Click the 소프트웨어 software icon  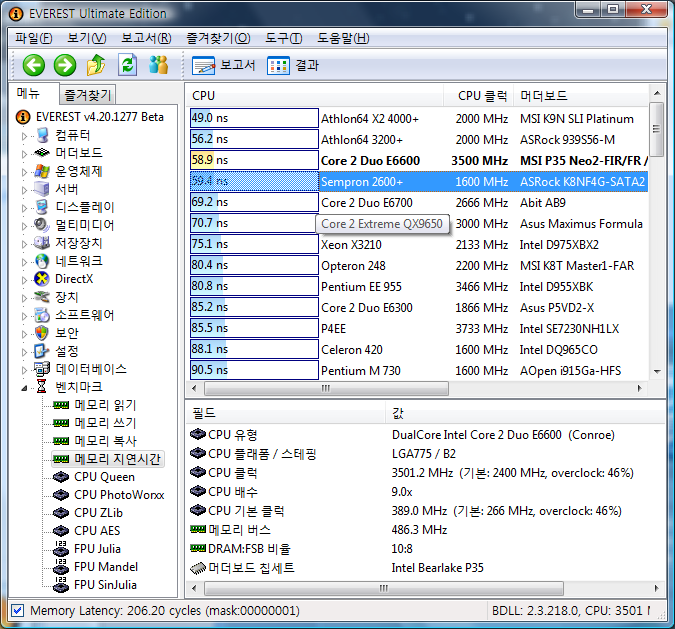[x=42, y=315]
